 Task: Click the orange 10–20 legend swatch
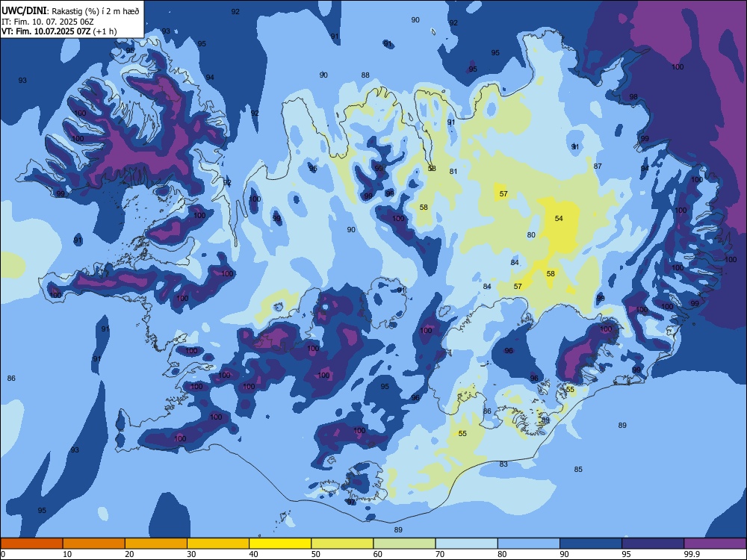pyautogui.click(x=94, y=544)
